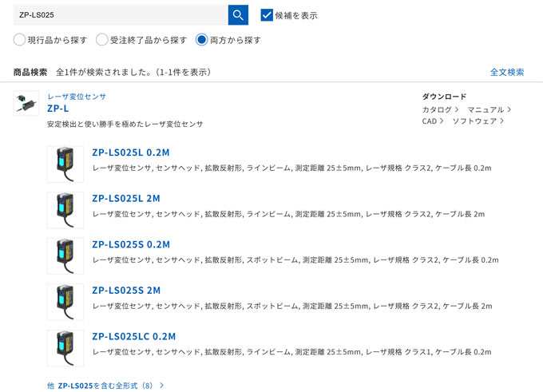Open the ZP-LS025S 0.2M sensor image
543x392 pixels.
[65, 255]
